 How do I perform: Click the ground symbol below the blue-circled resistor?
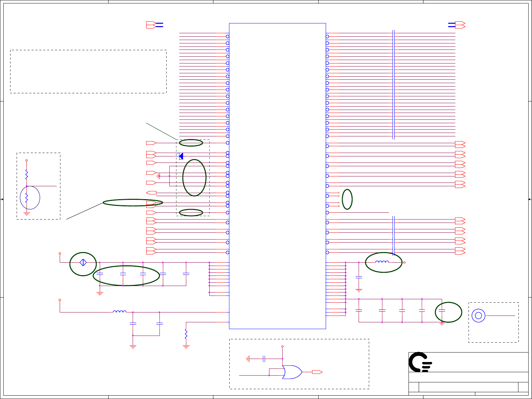pos(26,214)
